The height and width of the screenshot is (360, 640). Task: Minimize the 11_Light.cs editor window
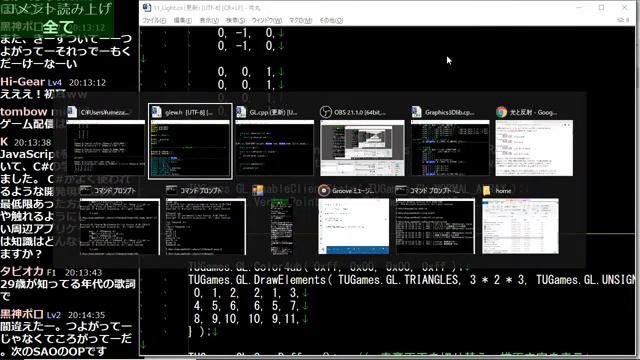click(x=579, y=7)
